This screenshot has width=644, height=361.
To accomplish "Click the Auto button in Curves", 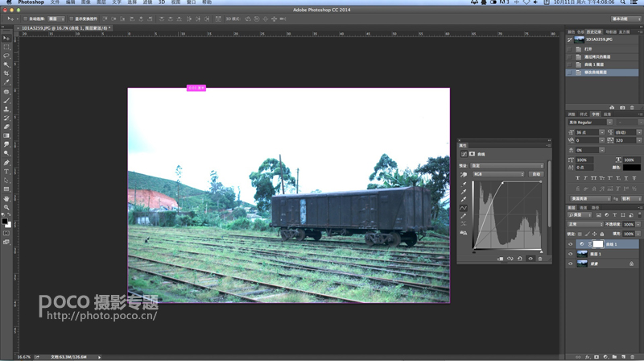I will point(536,174).
